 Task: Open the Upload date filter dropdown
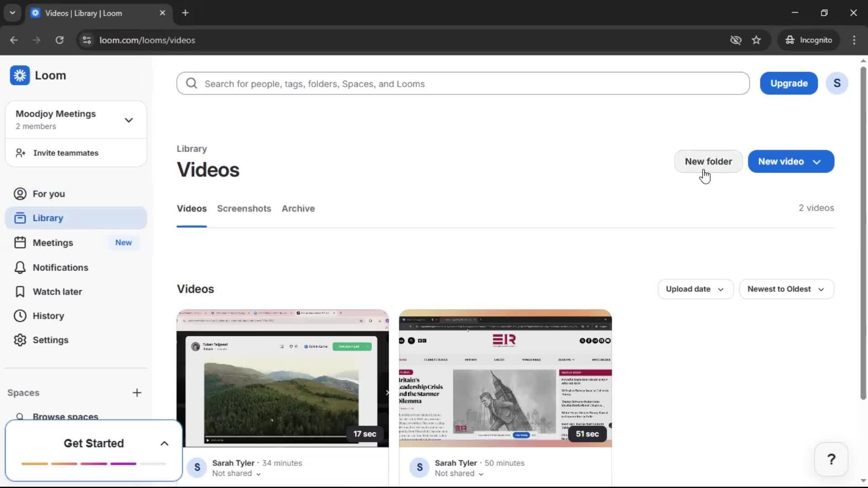695,289
